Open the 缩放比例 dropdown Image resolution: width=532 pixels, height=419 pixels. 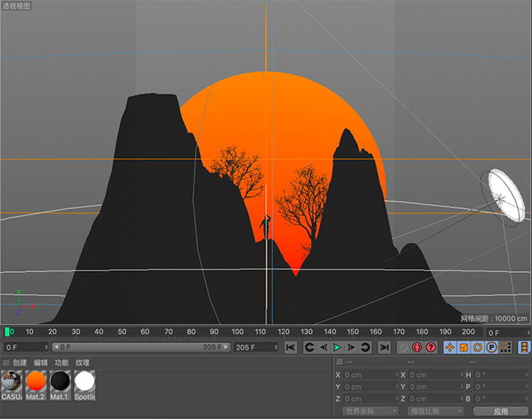coord(435,411)
